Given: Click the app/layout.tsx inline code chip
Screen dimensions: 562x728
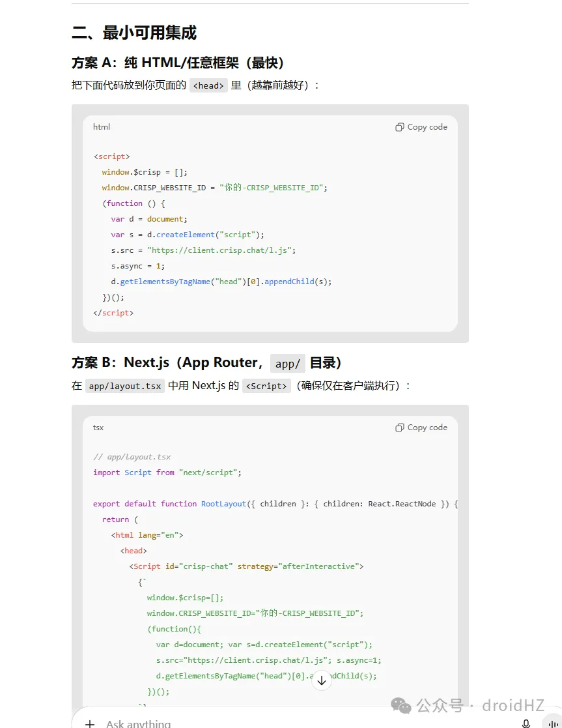Looking at the screenshot, I should pos(125,386).
